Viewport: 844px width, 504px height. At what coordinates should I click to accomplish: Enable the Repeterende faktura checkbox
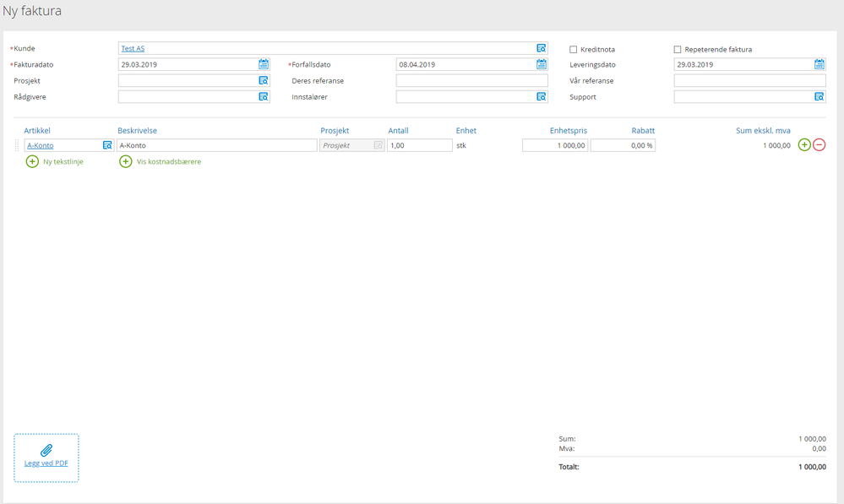point(677,50)
